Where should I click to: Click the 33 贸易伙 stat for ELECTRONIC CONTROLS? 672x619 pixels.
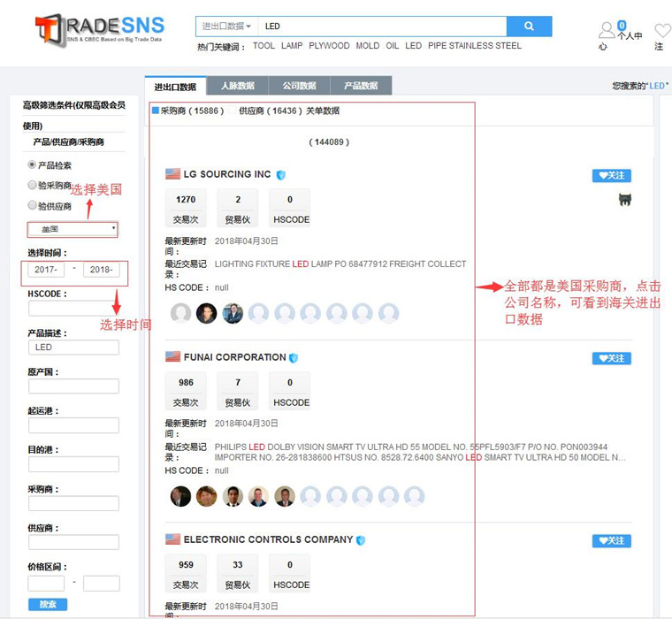pyautogui.click(x=238, y=574)
